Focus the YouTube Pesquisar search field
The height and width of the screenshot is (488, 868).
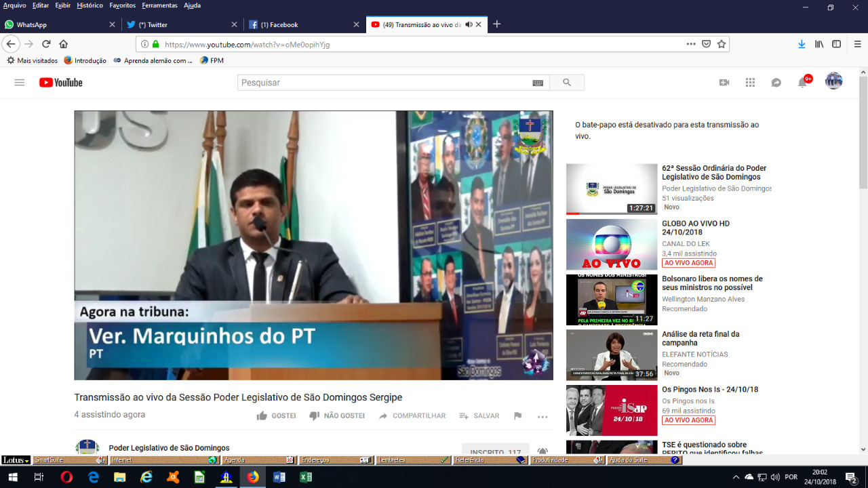click(x=384, y=83)
